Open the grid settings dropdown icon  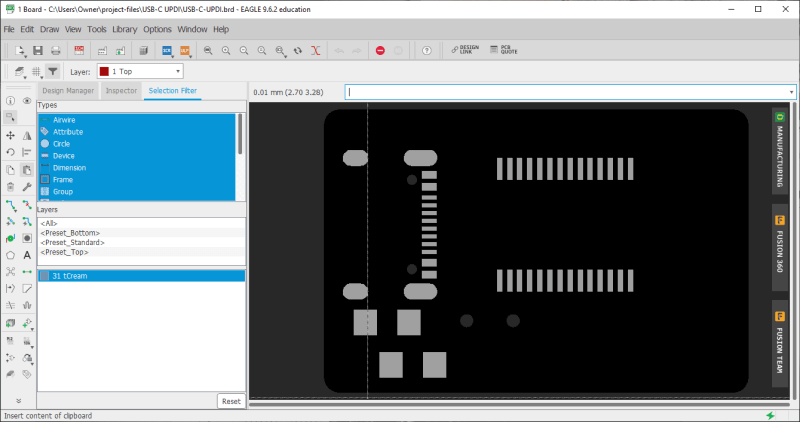click(36, 72)
